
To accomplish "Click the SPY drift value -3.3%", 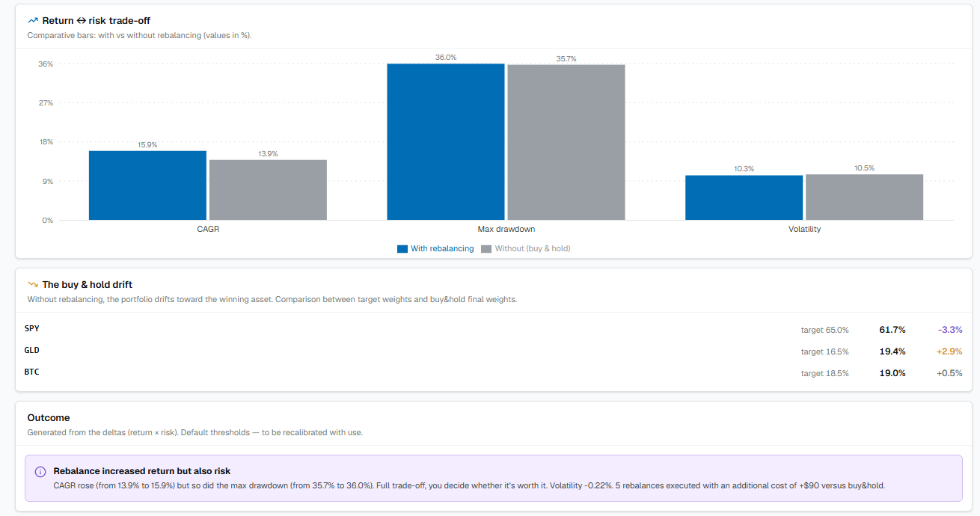I will pyautogui.click(x=950, y=330).
